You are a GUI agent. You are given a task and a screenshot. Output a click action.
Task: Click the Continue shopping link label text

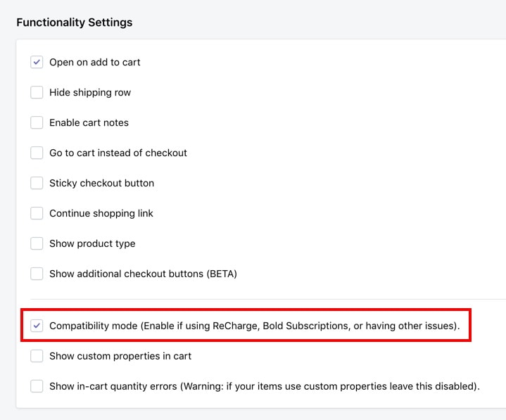click(x=101, y=214)
